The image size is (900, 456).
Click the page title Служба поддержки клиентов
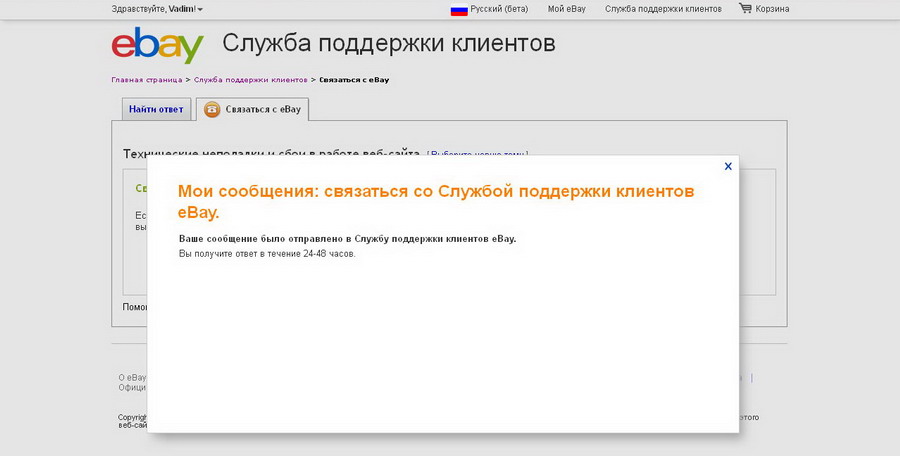(389, 43)
